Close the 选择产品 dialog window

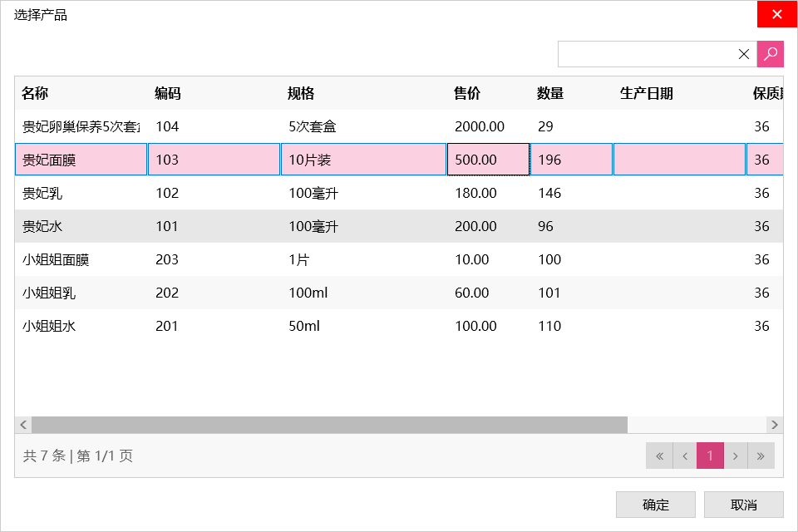click(x=777, y=14)
